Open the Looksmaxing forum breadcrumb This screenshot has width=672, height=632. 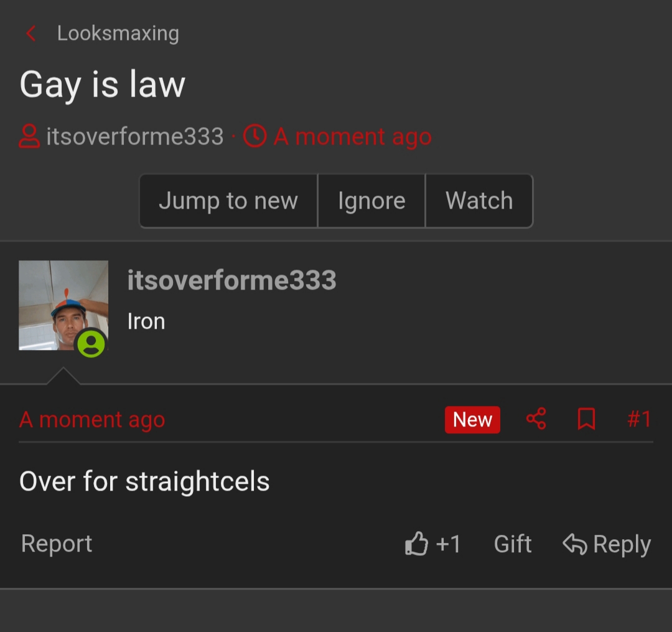tap(118, 34)
